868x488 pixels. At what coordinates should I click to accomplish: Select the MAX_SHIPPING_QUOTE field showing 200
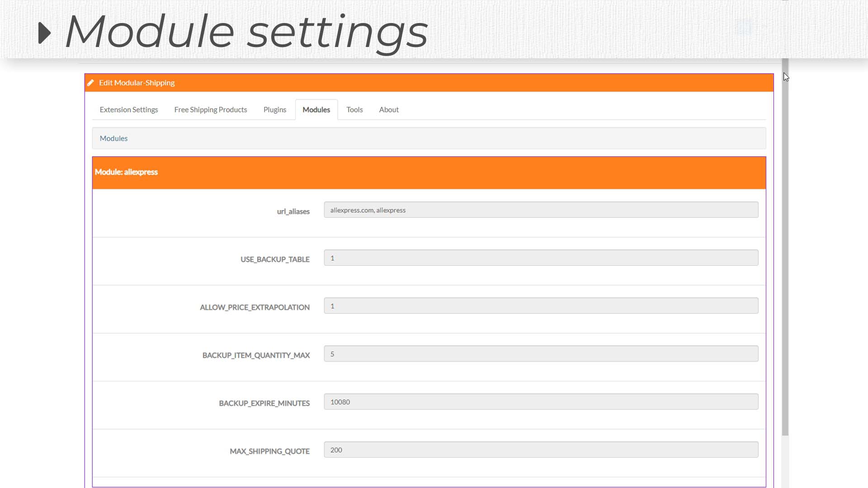click(x=541, y=449)
